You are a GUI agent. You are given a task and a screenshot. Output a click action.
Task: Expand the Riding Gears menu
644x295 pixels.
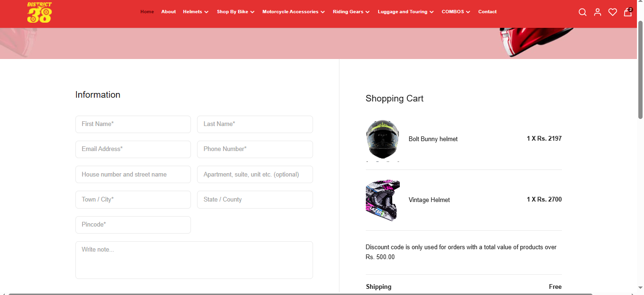[351, 12]
